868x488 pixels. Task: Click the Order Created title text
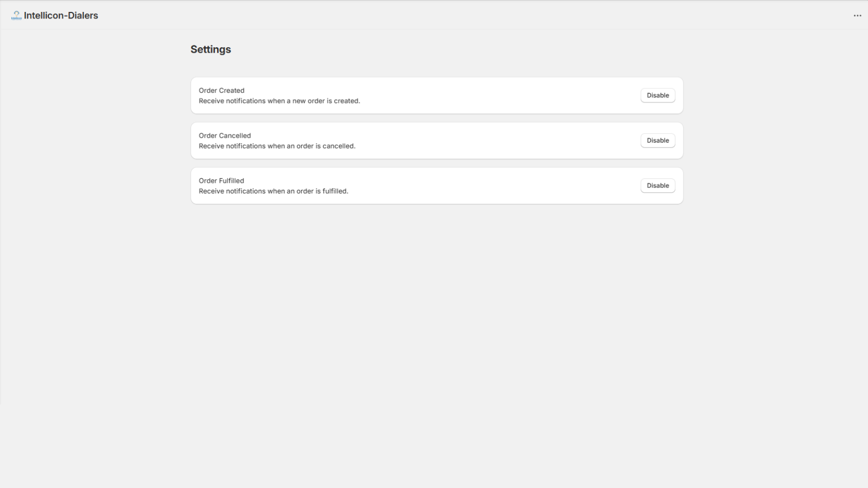click(221, 91)
